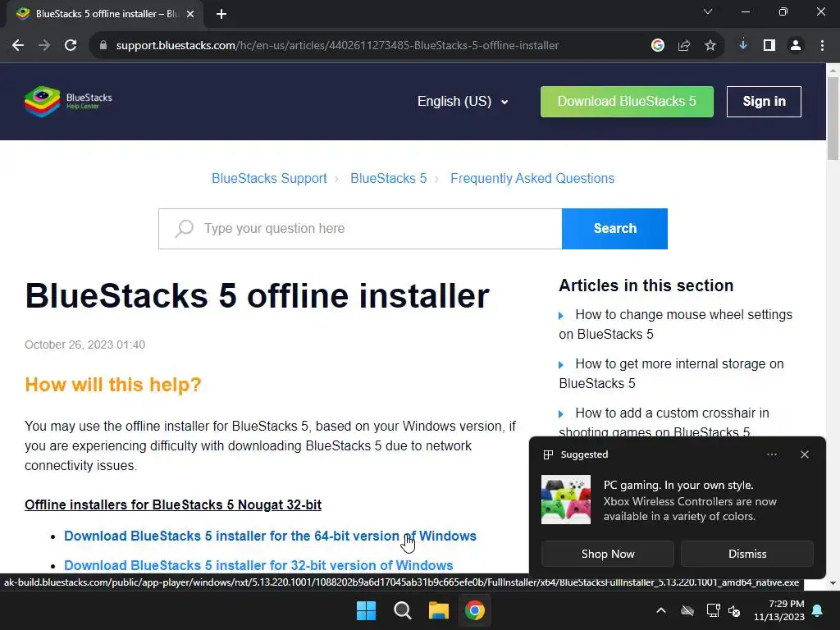Bookmark this page with star icon

[x=710, y=46]
